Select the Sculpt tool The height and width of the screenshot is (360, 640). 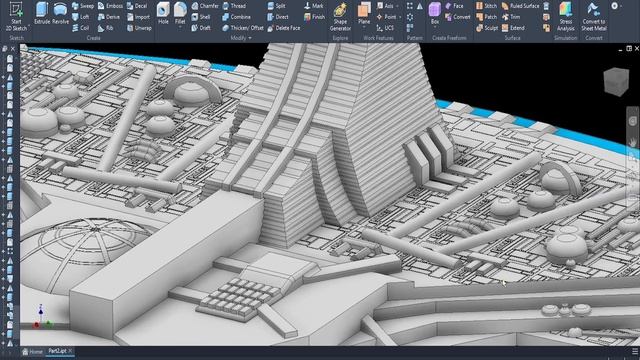pos(487,28)
